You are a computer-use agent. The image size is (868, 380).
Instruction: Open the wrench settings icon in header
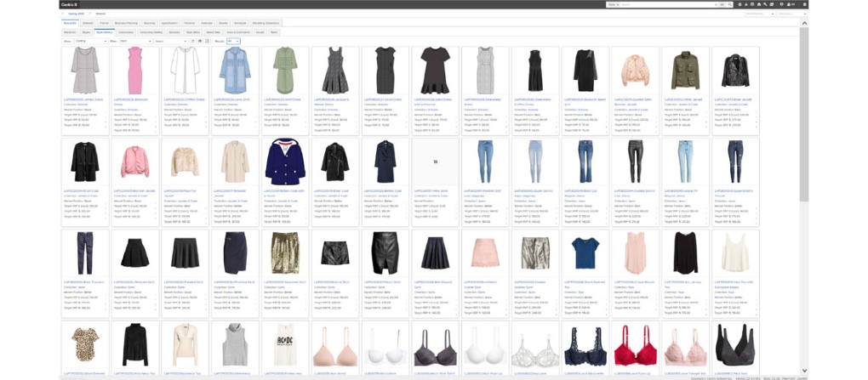click(765, 4)
